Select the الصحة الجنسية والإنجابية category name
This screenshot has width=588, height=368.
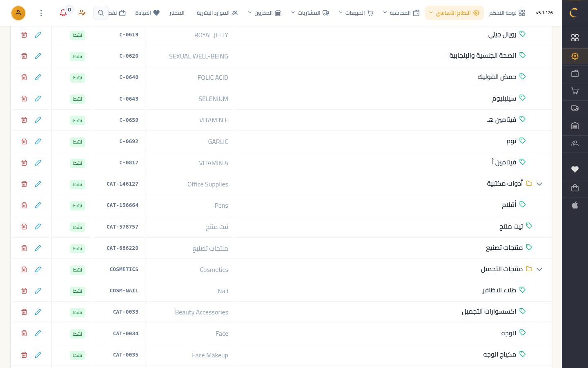point(483,56)
